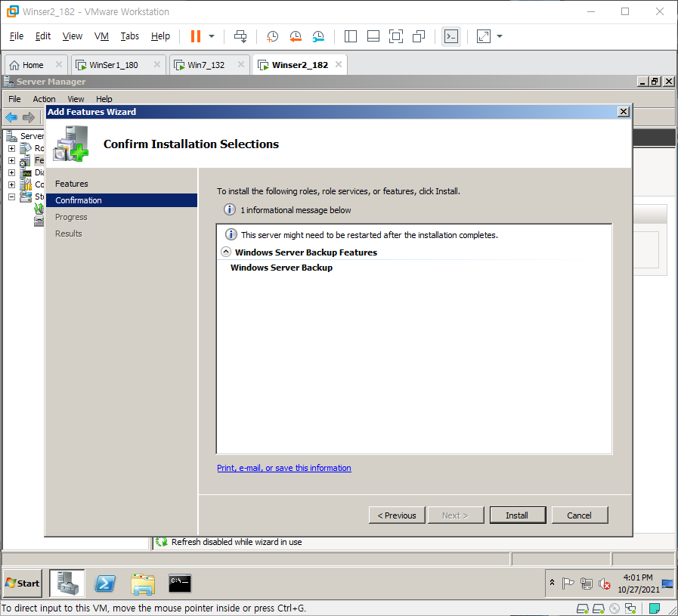Open the power options dropdown arrow next to pause
The image size is (678, 616).
point(212,36)
